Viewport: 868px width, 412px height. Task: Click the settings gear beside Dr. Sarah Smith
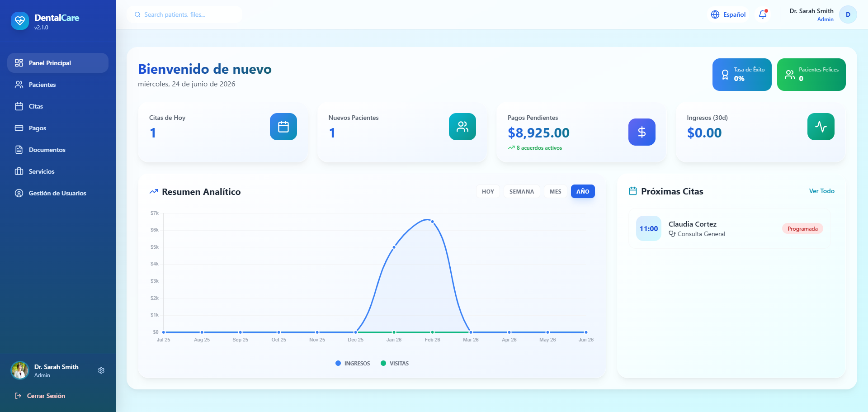point(101,370)
